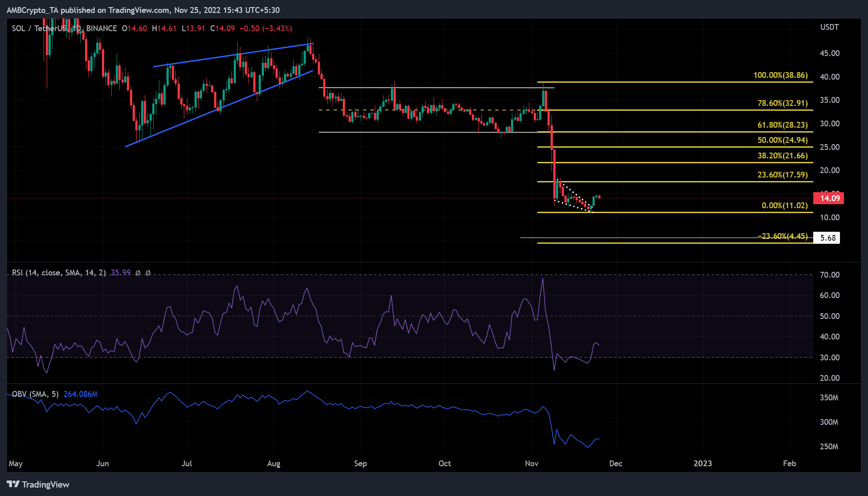
Task: Click the RSI value 35.99
Action: click(121, 273)
